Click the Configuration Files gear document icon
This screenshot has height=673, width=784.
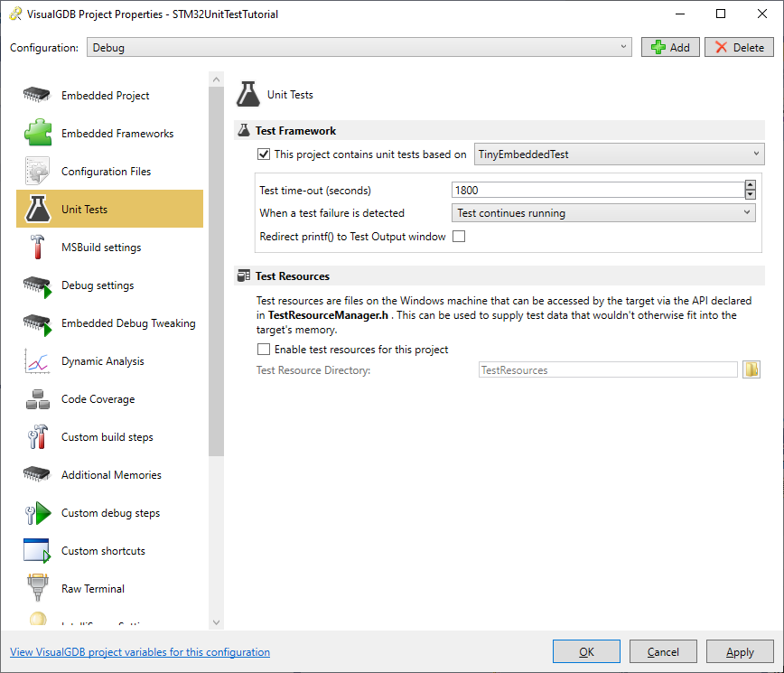coord(37,171)
